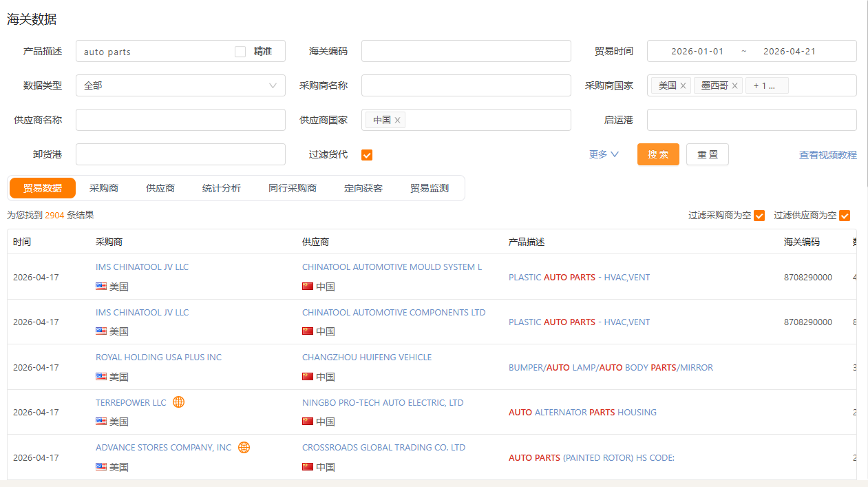868x487 pixels.
Task: Open the 贸易监测 tab
Action: [430, 188]
